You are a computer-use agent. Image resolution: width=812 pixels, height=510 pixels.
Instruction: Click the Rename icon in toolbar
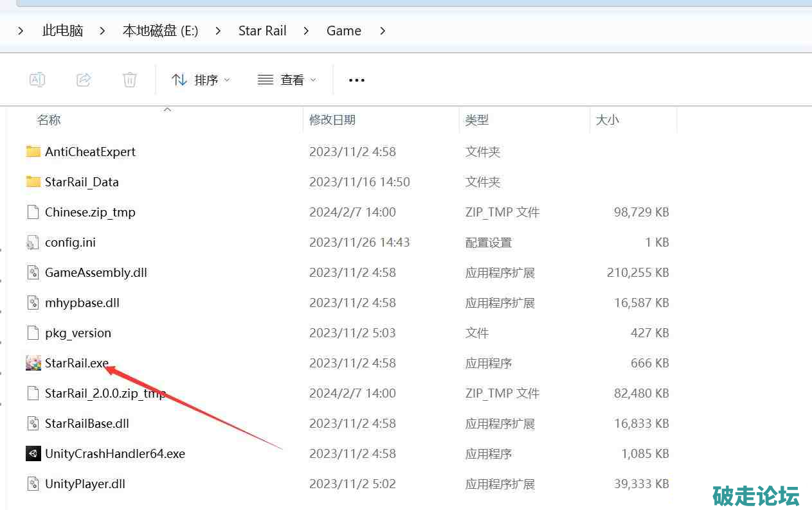point(37,80)
